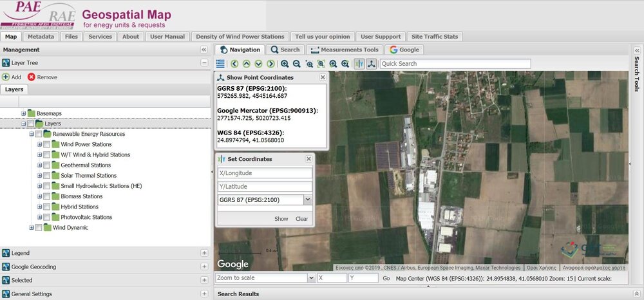This screenshot has height=300, width=644.
Task: Click the Quick Search input field
Action: pyautogui.click(x=455, y=64)
